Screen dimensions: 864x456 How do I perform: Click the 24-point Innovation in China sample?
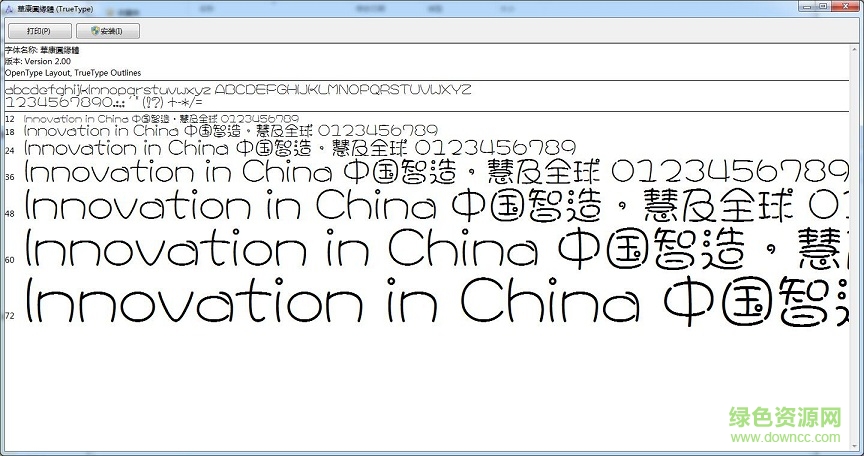coord(300,148)
